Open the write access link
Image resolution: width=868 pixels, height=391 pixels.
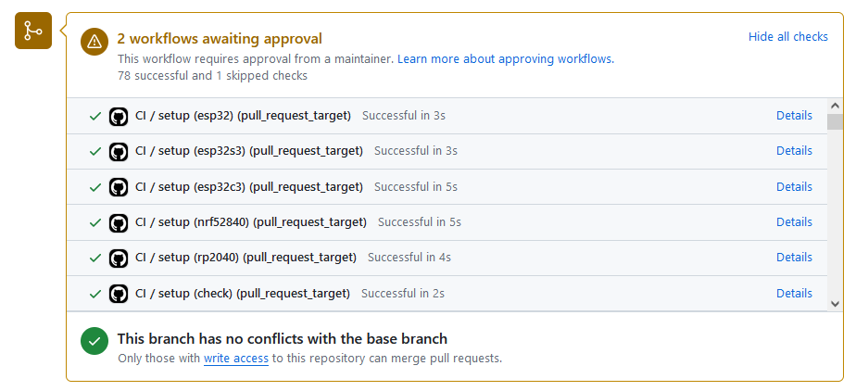click(236, 359)
